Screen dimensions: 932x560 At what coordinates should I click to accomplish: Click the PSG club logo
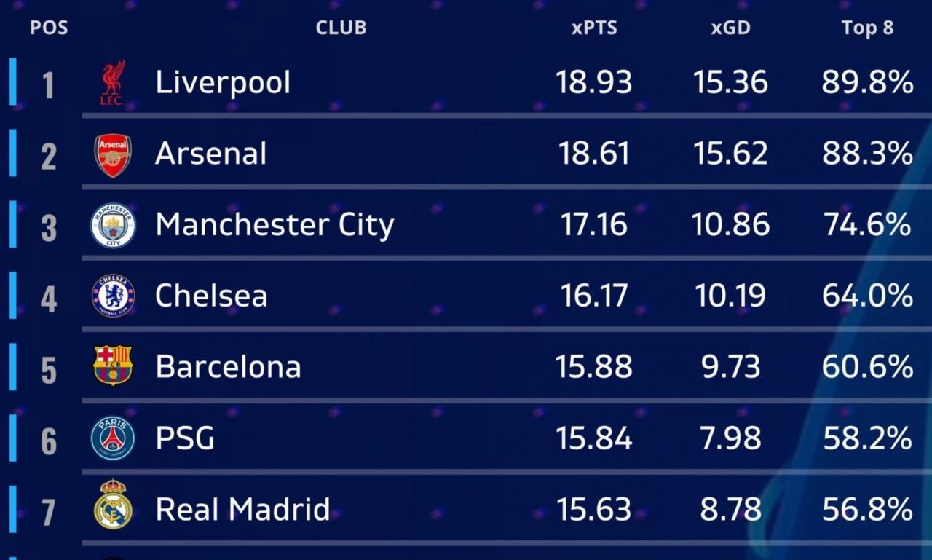tap(113, 438)
